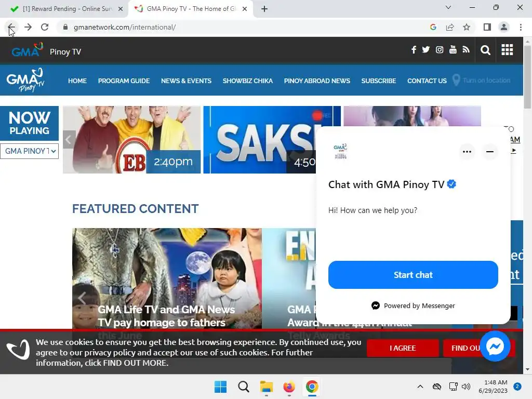The height and width of the screenshot is (399, 532).
Task: Open File Explorer from taskbar
Action: [x=267, y=387]
